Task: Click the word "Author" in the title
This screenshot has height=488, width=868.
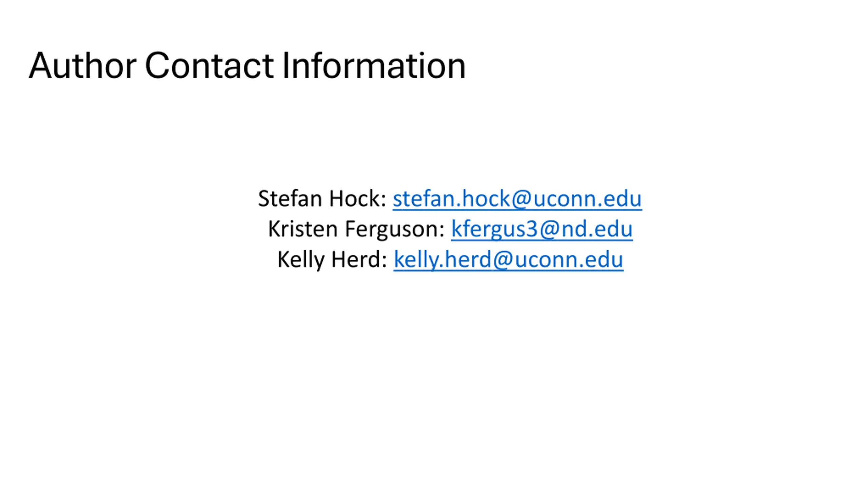Action: point(82,65)
